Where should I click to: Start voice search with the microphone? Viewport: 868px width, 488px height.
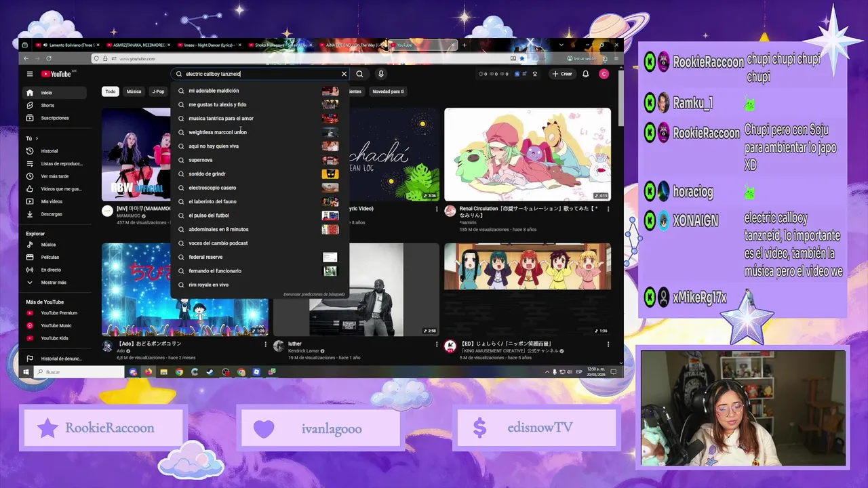pyautogui.click(x=380, y=74)
